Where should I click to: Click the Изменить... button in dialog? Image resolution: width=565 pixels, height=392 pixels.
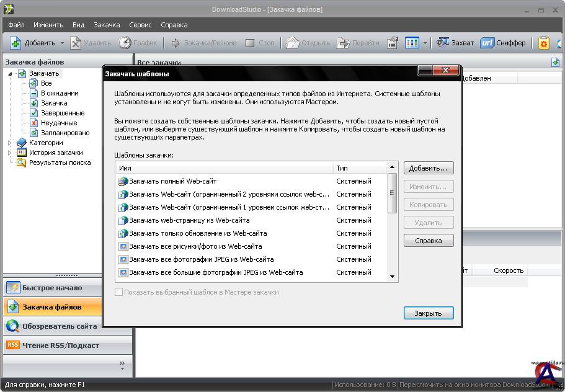click(x=428, y=187)
